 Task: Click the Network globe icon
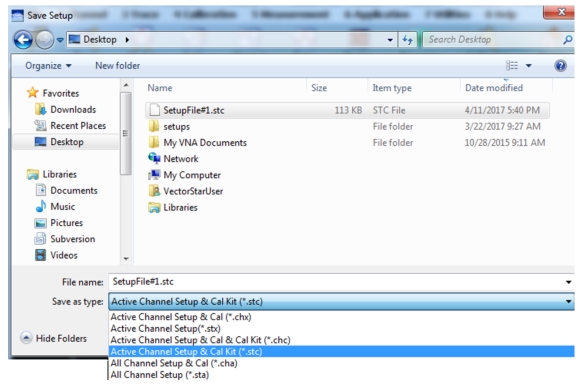[154, 158]
